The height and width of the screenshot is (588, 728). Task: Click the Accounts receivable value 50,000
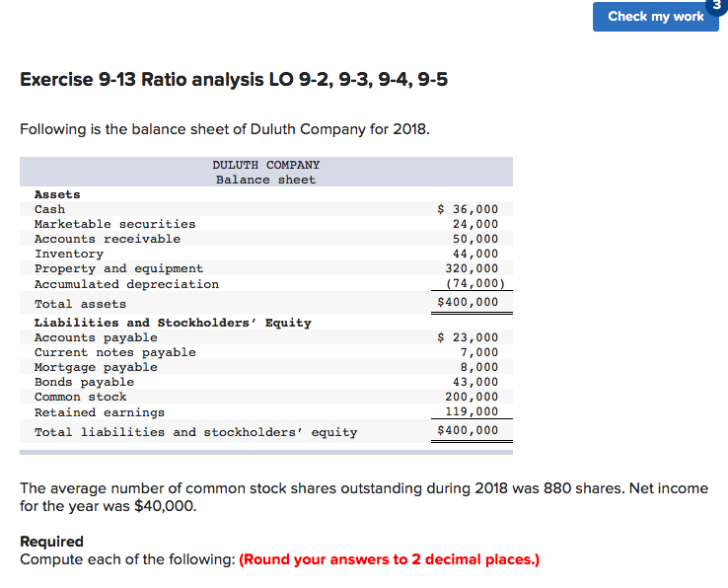coord(475,239)
